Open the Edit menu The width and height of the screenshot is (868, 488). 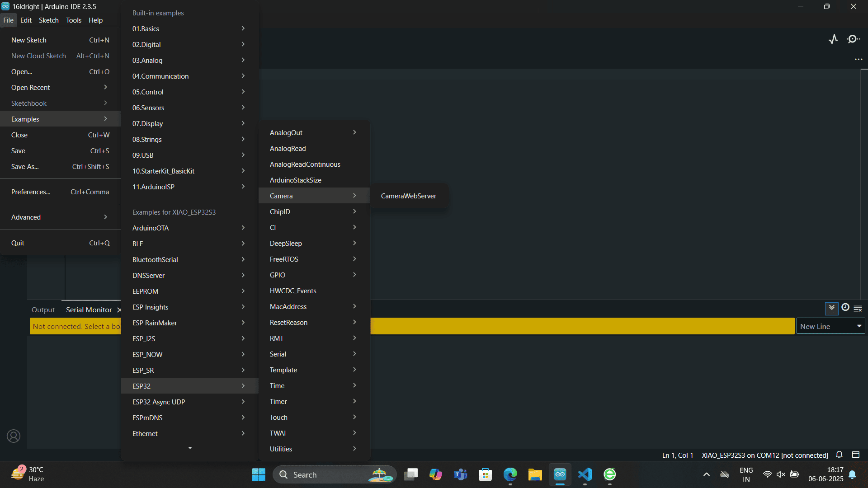point(26,20)
